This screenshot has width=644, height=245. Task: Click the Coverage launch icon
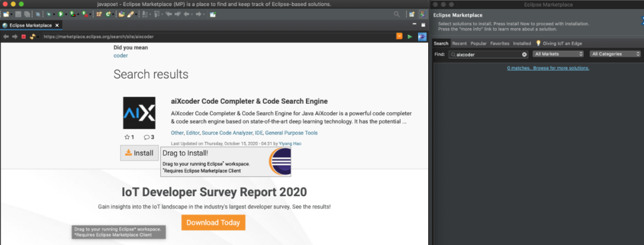point(73,14)
